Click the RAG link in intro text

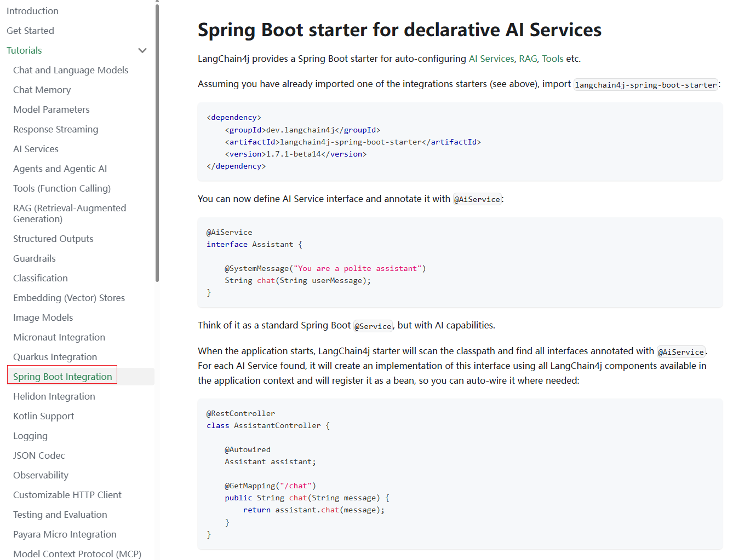[x=528, y=59]
